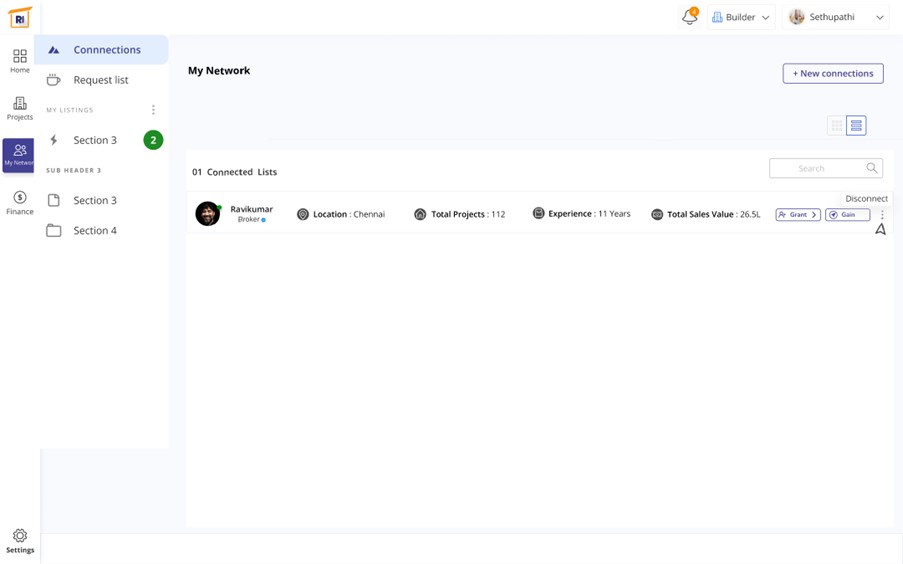This screenshot has width=903, height=564.
Task: Open the notifications bell
Action: point(689,17)
